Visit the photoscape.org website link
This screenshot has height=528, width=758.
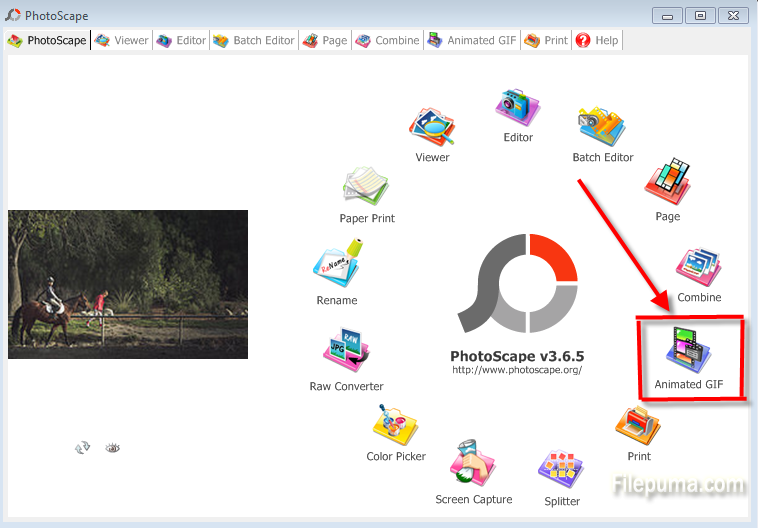click(517, 370)
